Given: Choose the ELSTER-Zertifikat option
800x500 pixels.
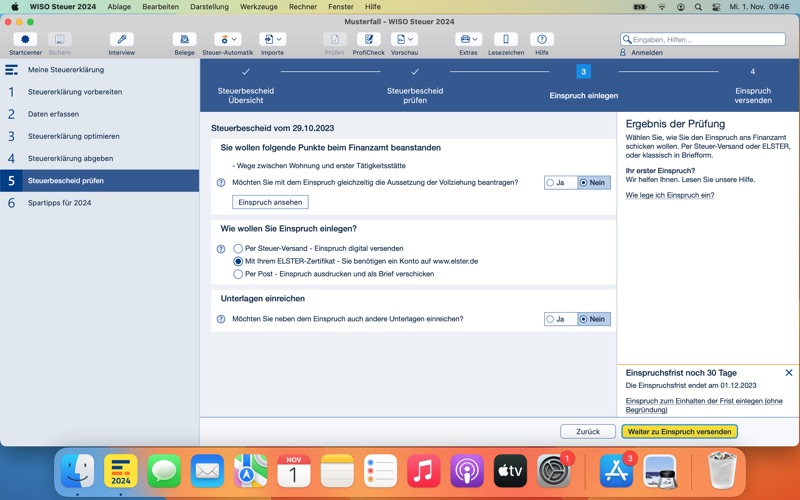Looking at the screenshot, I should point(238,261).
